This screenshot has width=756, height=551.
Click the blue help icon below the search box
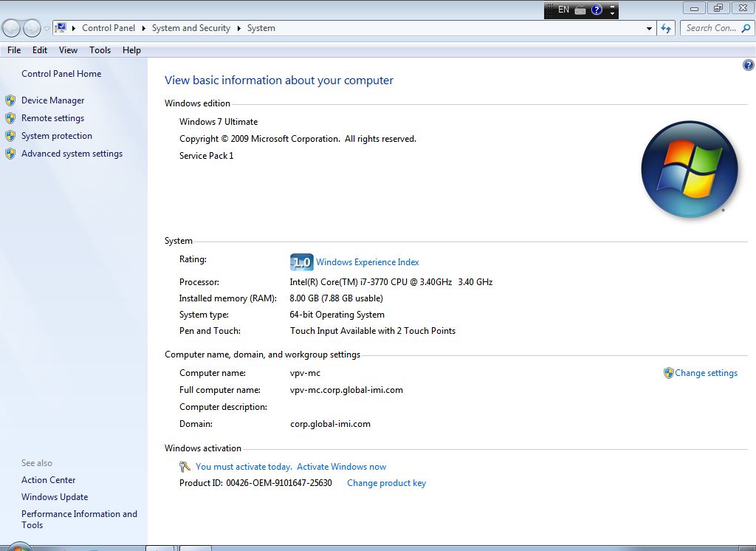click(749, 65)
